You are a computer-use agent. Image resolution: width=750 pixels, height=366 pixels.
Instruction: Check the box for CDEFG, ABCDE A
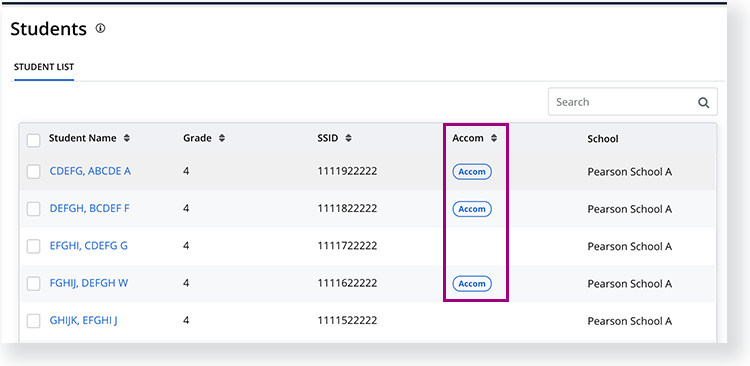pyautogui.click(x=33, y=172)
